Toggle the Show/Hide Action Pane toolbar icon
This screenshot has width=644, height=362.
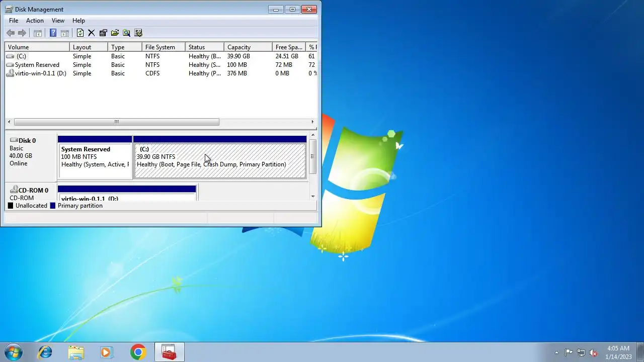(x=65, y=33)
